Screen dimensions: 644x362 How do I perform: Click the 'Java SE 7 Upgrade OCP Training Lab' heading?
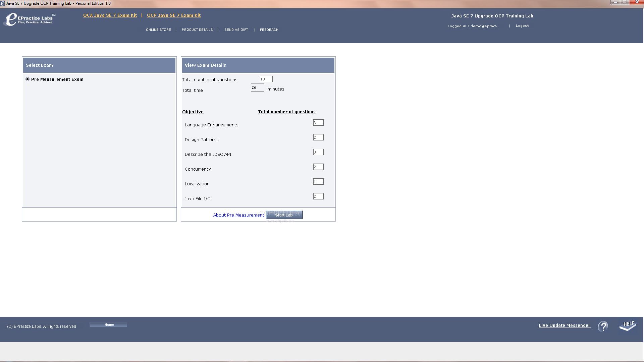click(492, 16)
